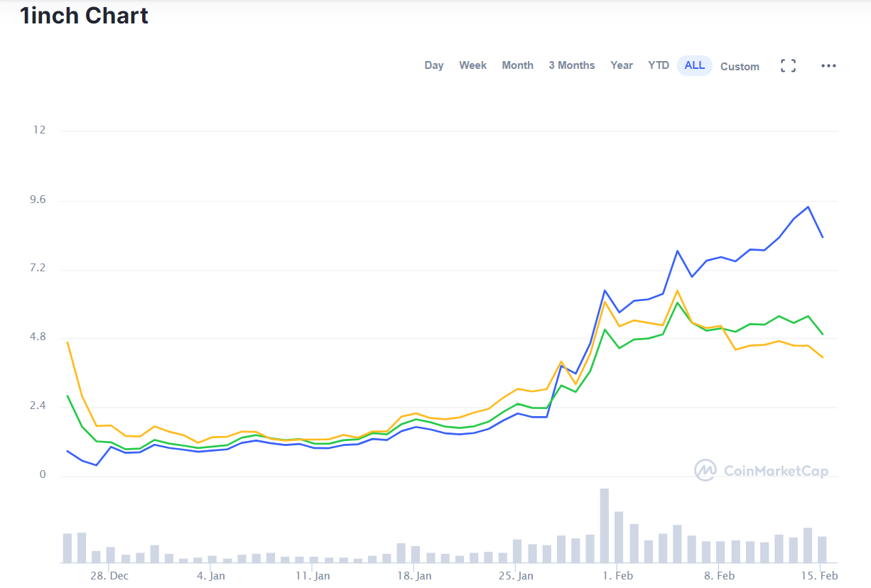The height and width of the screenshot is (588, 871).
Task: Select the YTD range option
Action: [659, 65]
